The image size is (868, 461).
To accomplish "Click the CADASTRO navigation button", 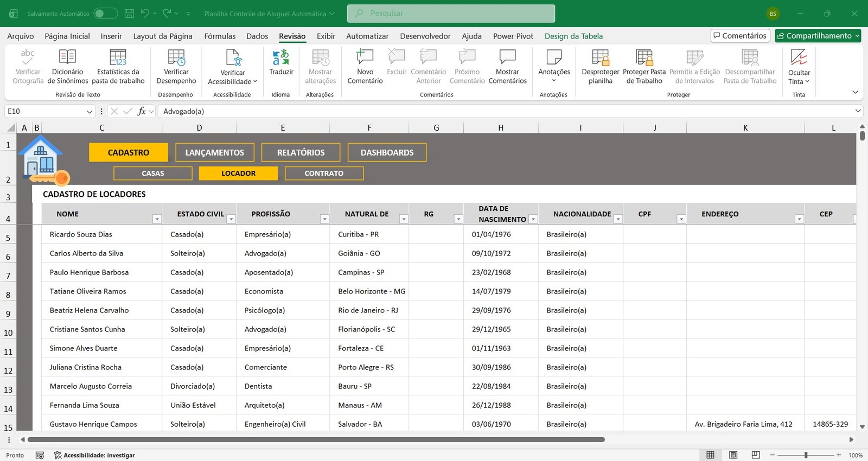I will tap(129, 152).
